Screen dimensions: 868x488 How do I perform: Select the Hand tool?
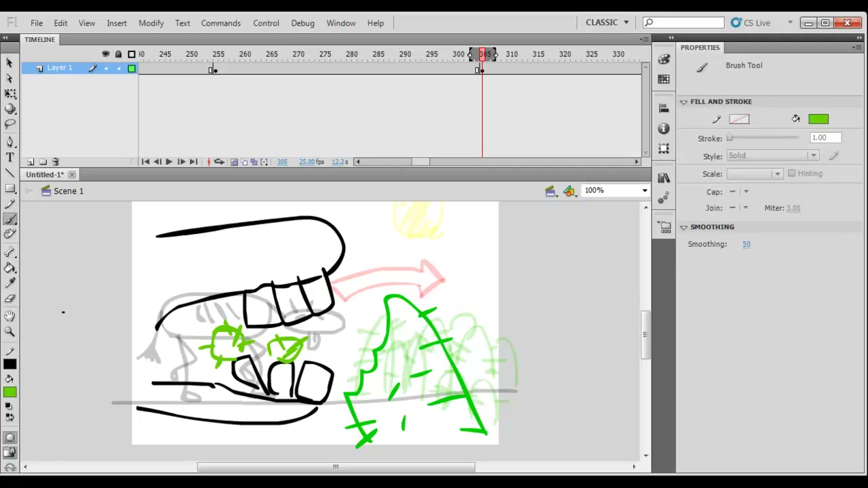(9, 316)
